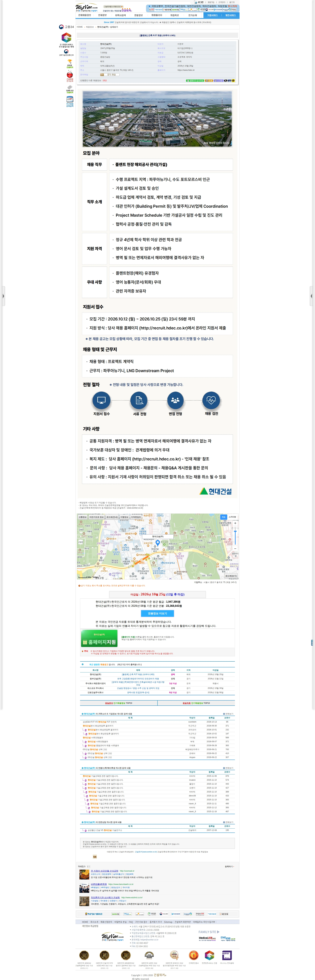Toggle 자전거도로 정보 overlay on map

(96, 517)
